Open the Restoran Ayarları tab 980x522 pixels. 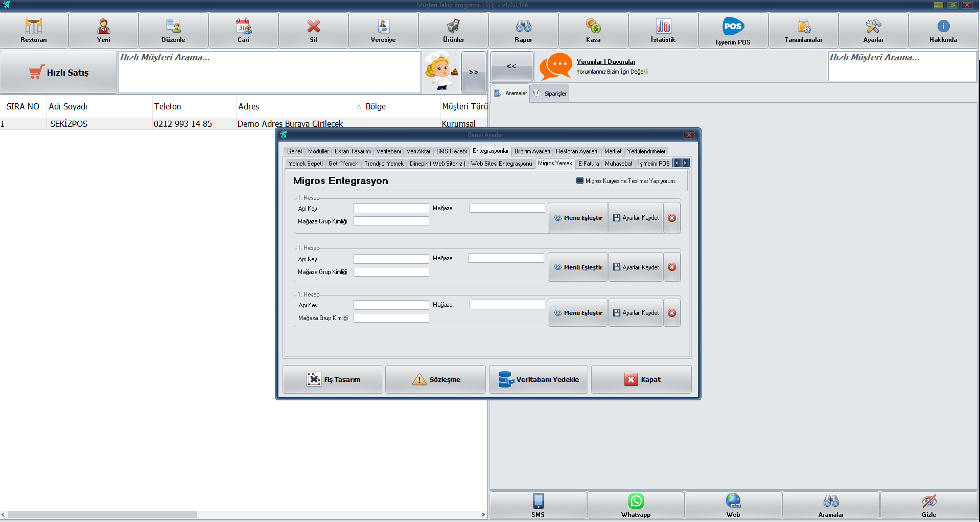pos(576,151)
